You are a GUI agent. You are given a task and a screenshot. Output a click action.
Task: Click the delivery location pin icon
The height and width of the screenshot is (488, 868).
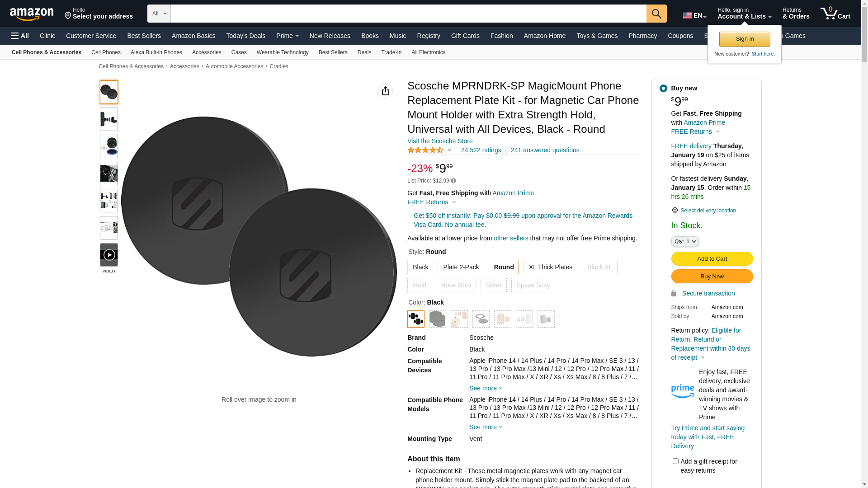click(x=675, y=211)
